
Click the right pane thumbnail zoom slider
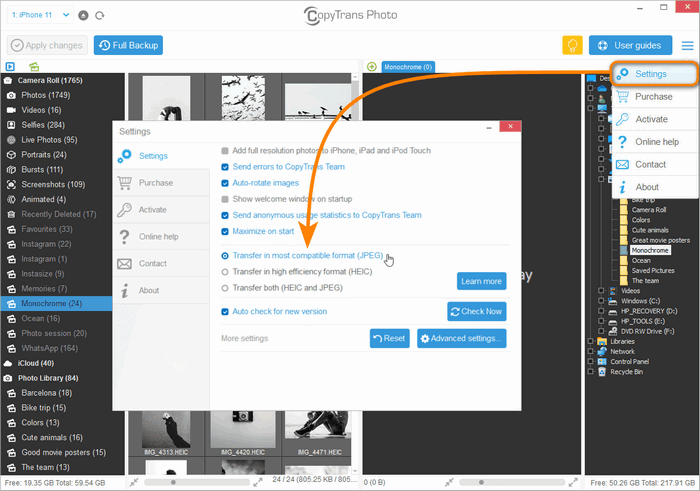tap(512, 483)
